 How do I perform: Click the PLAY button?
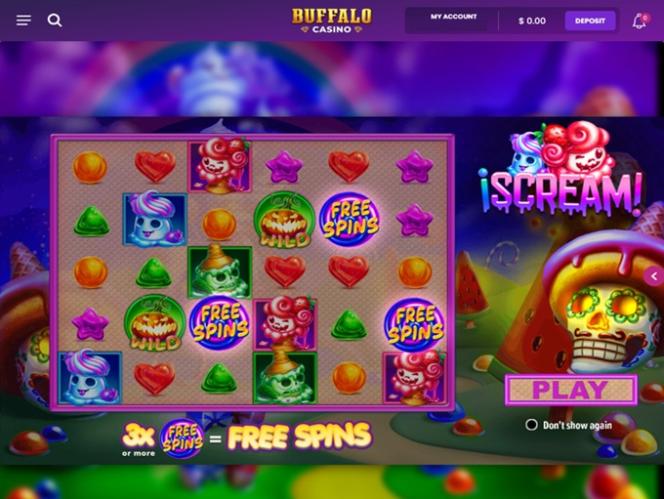click(x=571, y=390)
